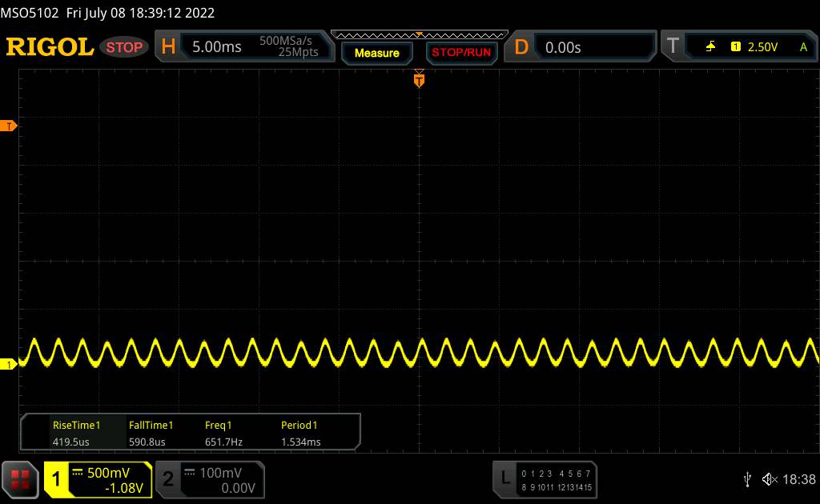
Task: Click the yellow channel 1 ground marker
Action: point(9,365)
